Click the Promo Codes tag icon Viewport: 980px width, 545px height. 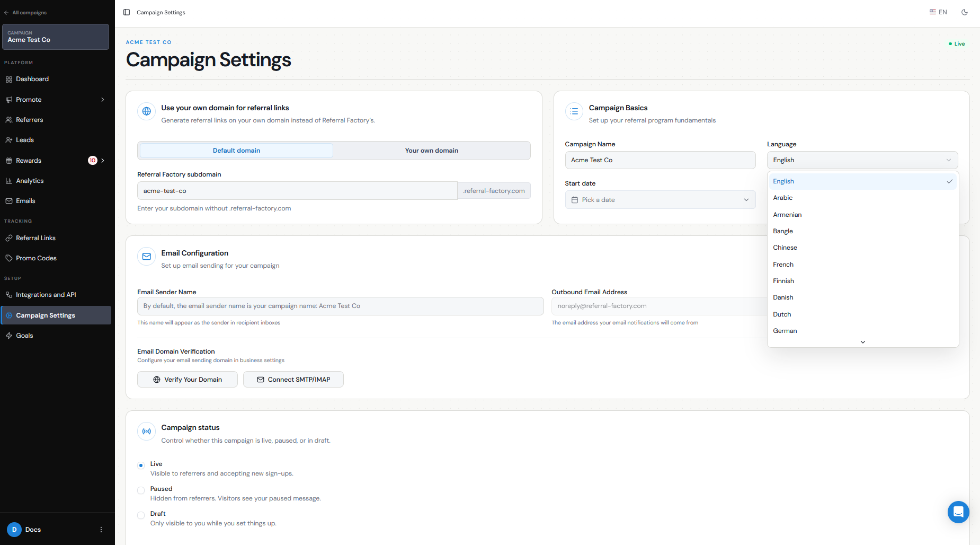pos(9,258)
